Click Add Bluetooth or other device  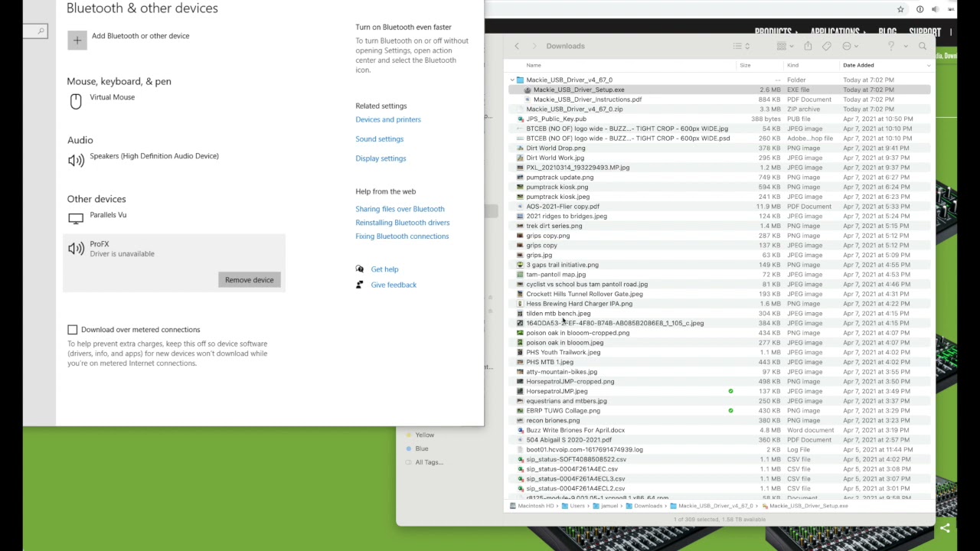(140, 36)
